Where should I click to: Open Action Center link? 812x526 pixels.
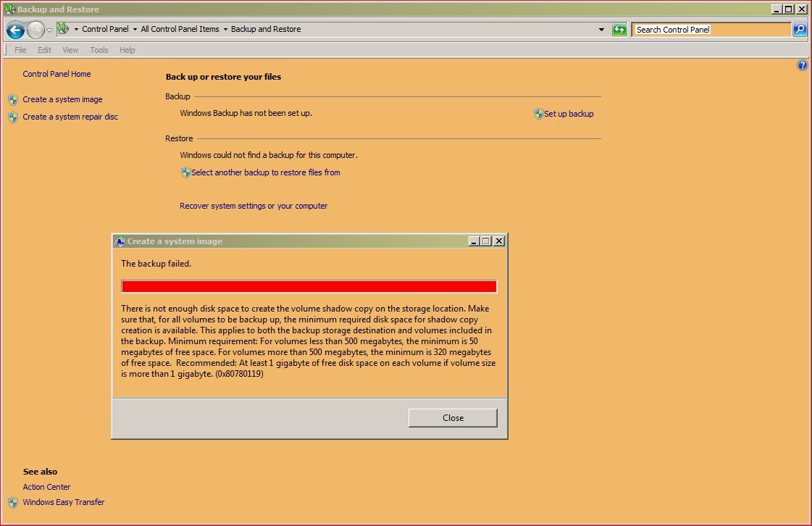coord(46,487)
